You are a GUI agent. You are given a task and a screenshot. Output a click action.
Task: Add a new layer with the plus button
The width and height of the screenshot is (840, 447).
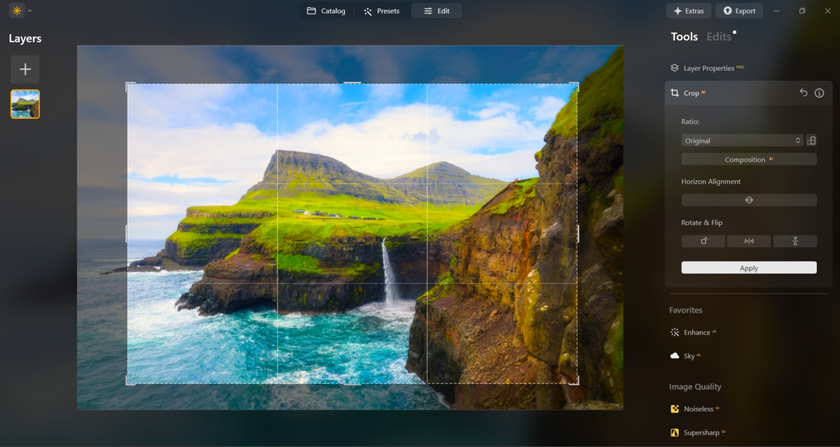(25, 69)
